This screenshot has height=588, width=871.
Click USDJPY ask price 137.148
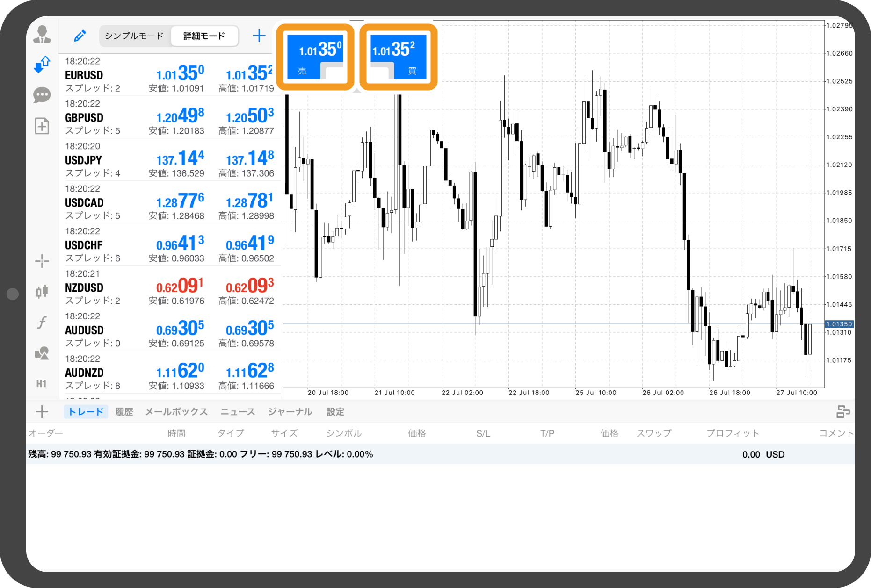[x=250, y=158]
